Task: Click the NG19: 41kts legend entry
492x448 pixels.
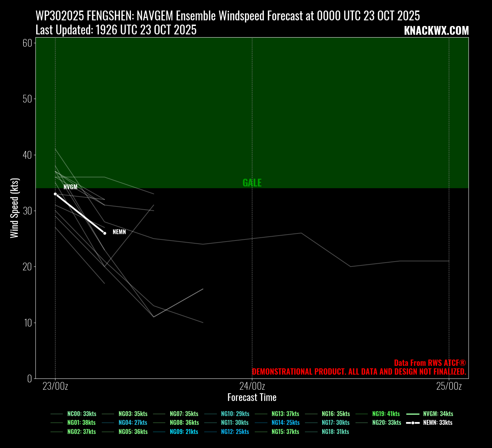Action: point(386,414)
